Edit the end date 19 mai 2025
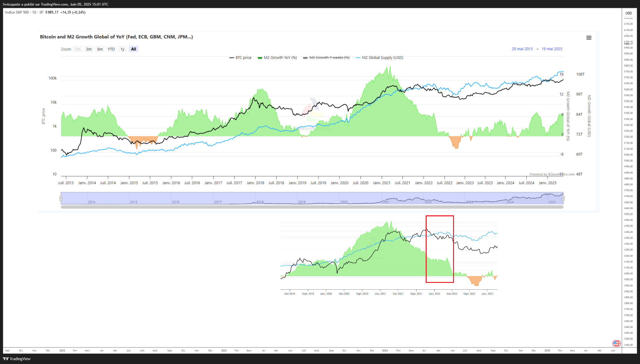 (x=552, y=49)
